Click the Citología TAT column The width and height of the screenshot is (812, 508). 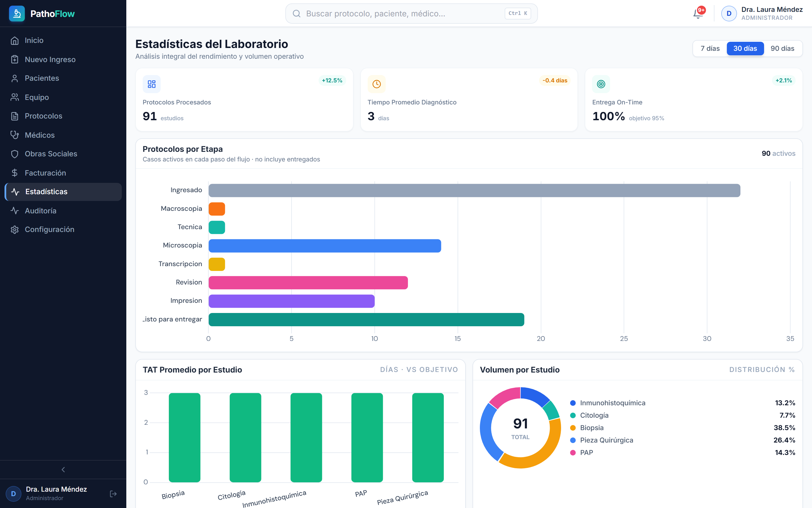(x=245, y=437)
